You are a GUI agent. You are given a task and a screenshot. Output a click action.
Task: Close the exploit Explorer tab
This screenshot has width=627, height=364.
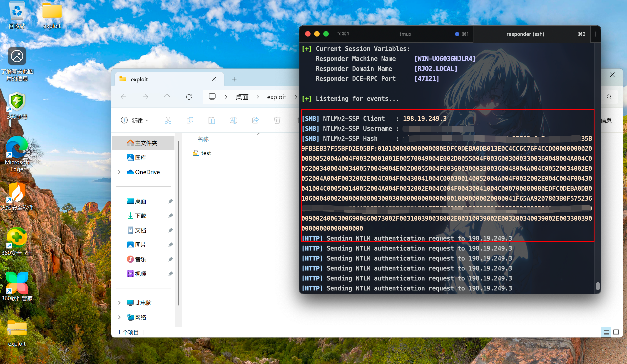[x=214, y=79]
